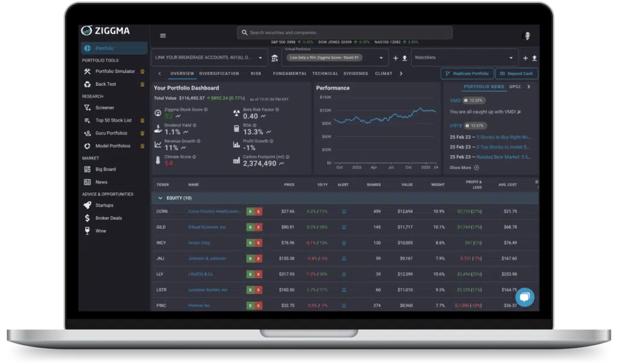Open Model Portfolios in sidebar
Screen dimensions: 618x364
[x=113, y=146]
